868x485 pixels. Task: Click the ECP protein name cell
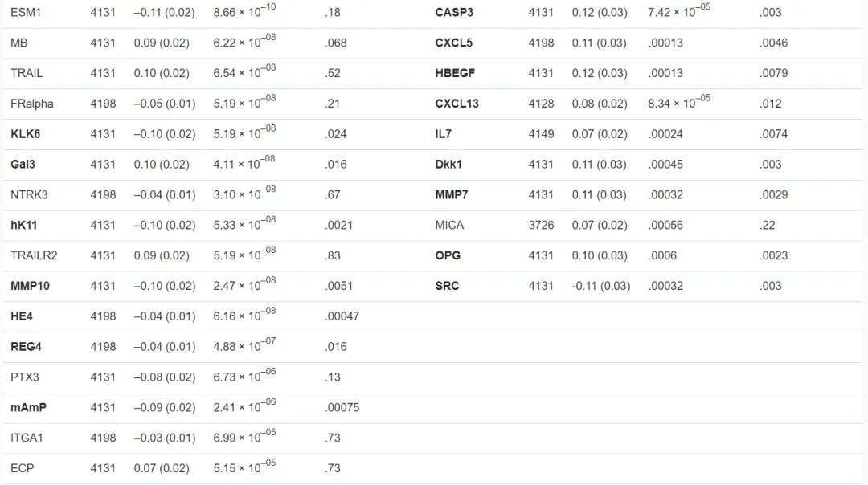(23, 468)
